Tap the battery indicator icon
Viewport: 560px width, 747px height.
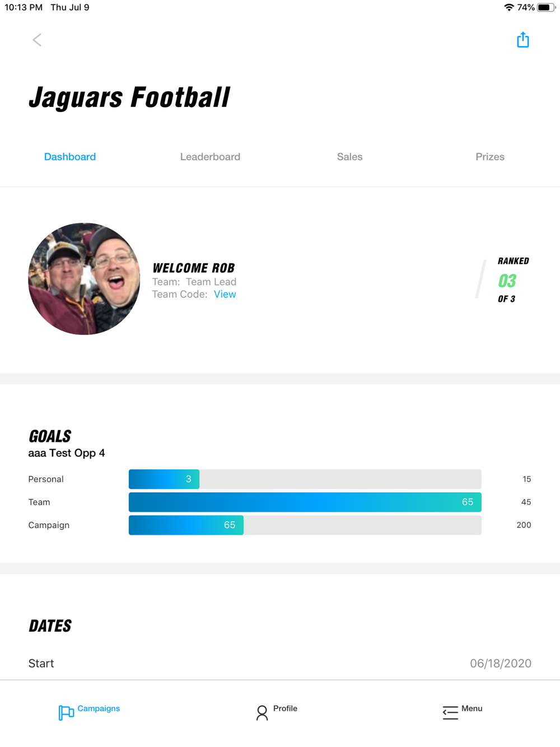(x=546, y=7)
